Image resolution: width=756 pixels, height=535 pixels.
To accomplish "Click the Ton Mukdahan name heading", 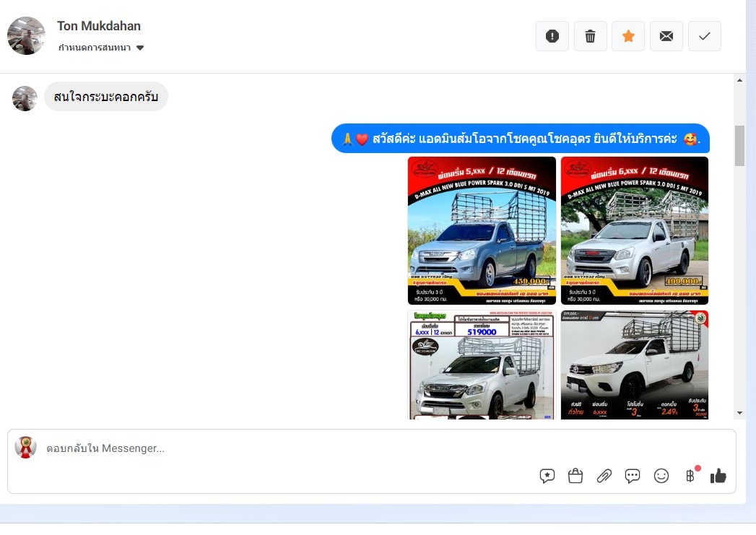I will (99, 26).
